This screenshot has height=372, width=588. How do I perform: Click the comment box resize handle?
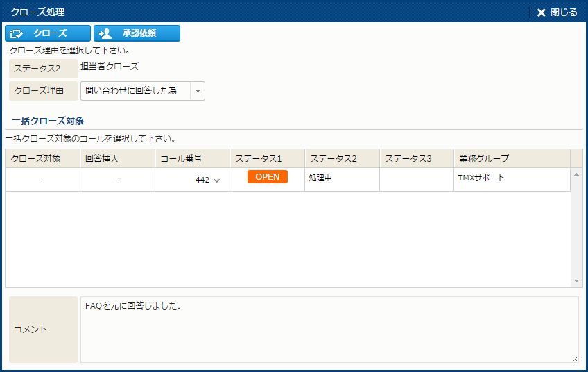click(575, 359)
